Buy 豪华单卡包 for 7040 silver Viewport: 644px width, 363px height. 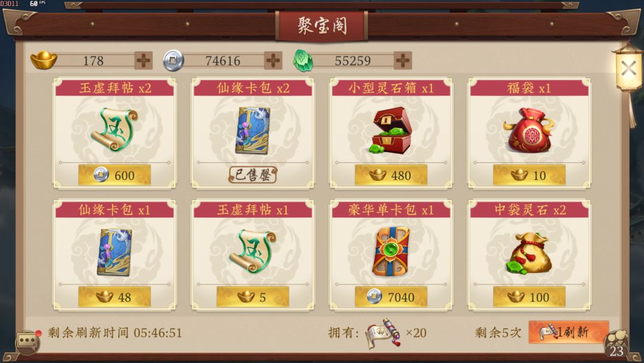[x=391, y=297]
